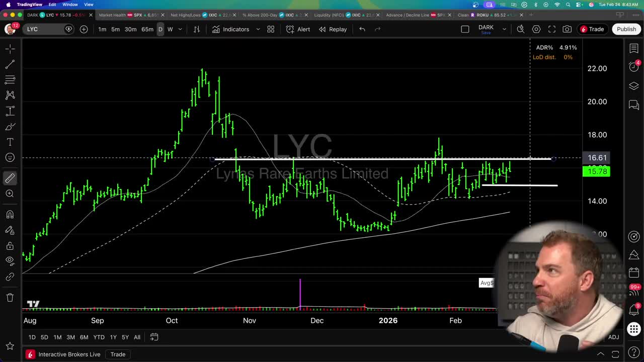Select the Trend Line drawing tool
Image resolution: width=644 pixels, height=362 pixels.
(10, 64)
